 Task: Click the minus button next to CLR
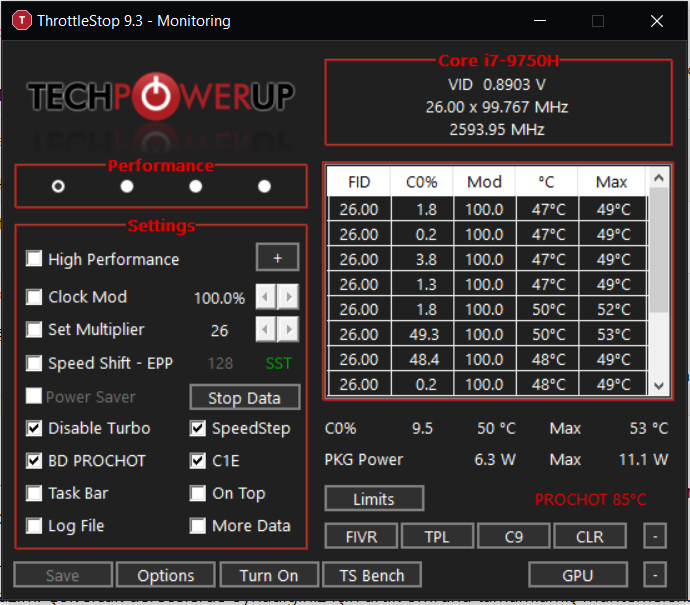coord(655,536)
